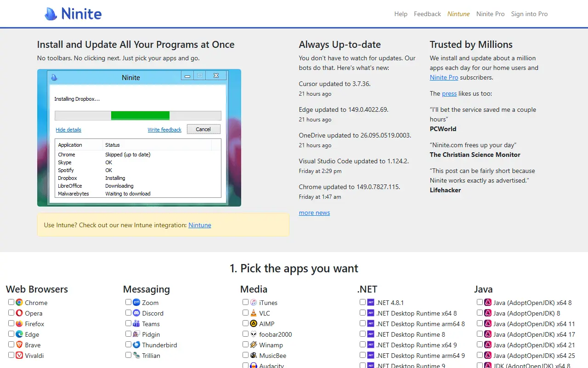Enable the Zoom checkbox

click(x=128, y=302)
